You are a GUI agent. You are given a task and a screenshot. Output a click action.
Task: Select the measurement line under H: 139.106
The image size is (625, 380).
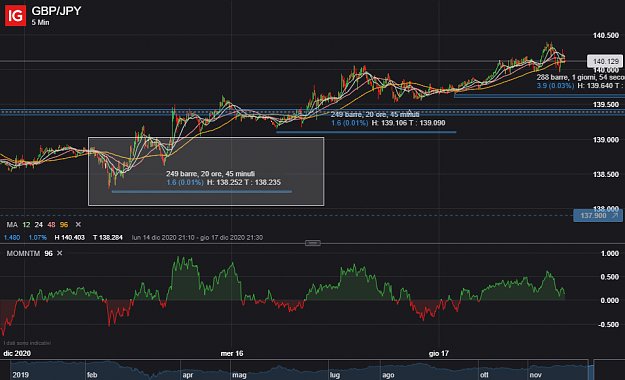point(366,132)
